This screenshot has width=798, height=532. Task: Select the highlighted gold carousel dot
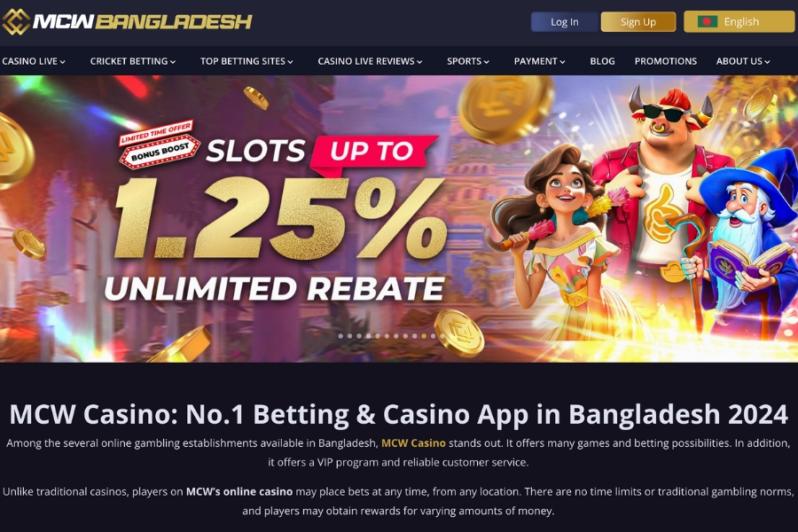pyautogui.click(x=424, y=336)
